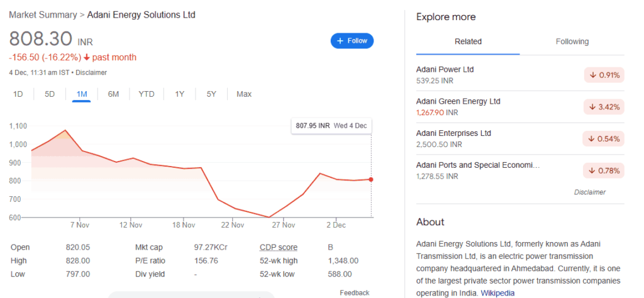Click the 808.30 current price value
This screenshot has height=298, width=644.
click(41, 39)
